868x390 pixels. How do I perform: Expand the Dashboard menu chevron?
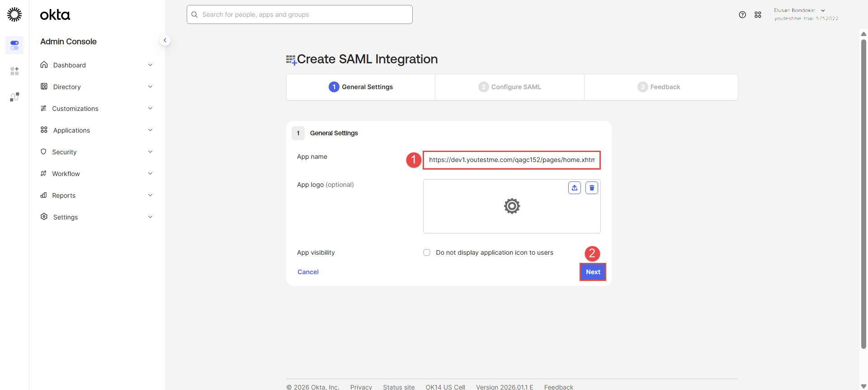point(150,65)
